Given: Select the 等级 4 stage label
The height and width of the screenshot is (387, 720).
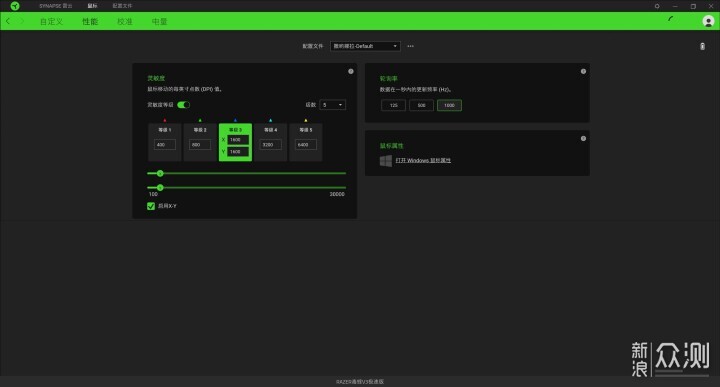Looking at the screenshot, I should pyautogui.click(x=271, y=130).
